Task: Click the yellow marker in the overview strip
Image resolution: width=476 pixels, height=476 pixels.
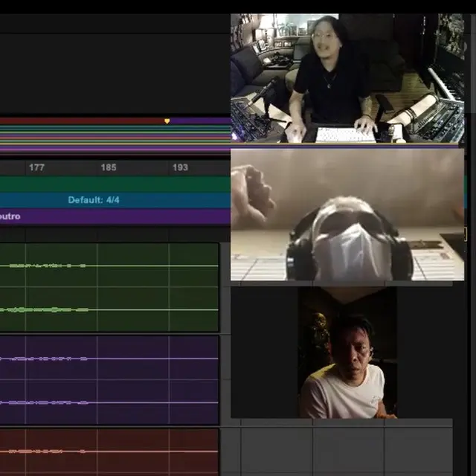Action: [167, 121]
